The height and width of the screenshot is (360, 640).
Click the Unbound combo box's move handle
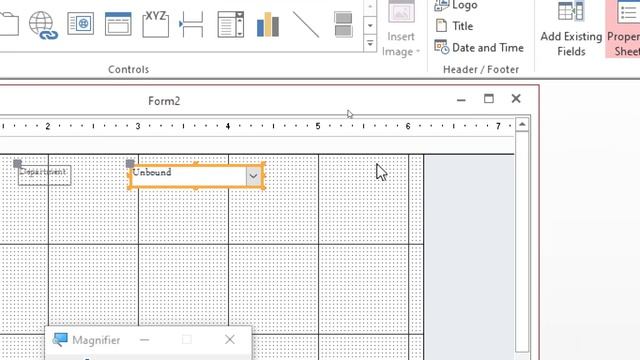(x=130, y=164)
